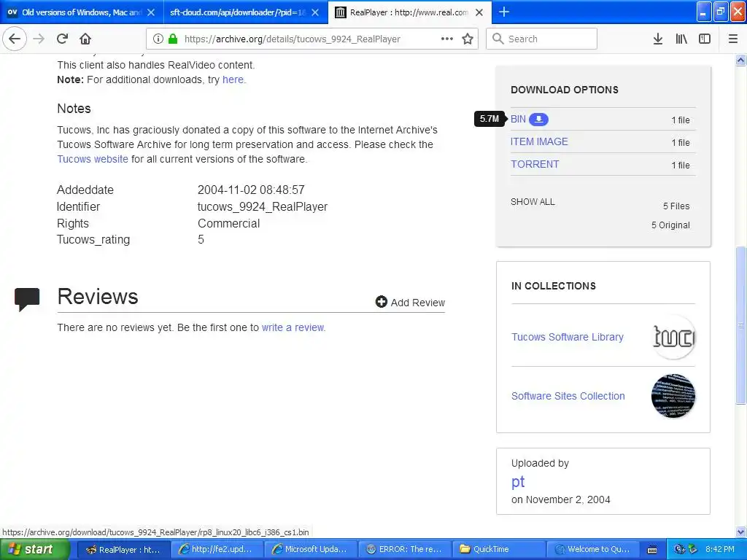Screen dimensions: 747x560
Task: Switch to Microsoft Update taskbar window
Action: tap(309, 550)
